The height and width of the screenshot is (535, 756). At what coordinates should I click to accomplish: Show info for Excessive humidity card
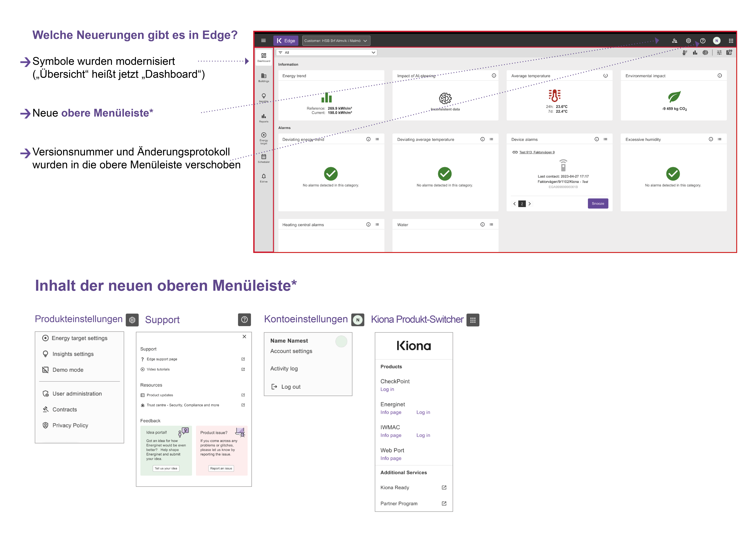click(x=711, y=139)
